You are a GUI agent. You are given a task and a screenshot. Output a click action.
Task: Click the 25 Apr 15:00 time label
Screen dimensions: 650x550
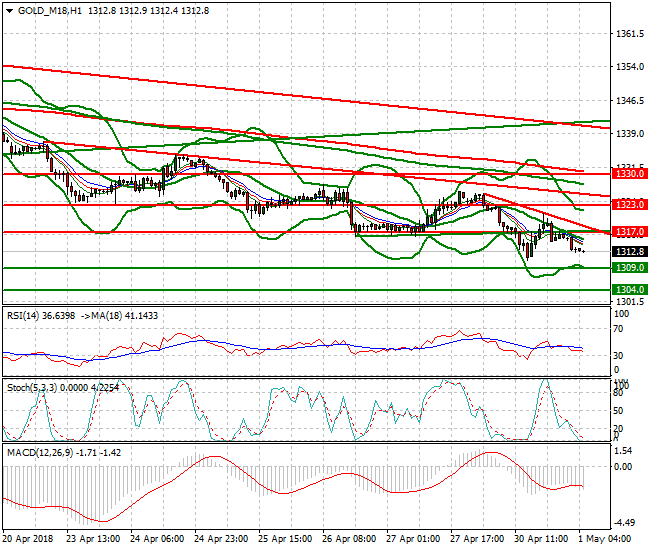(285, 539)
